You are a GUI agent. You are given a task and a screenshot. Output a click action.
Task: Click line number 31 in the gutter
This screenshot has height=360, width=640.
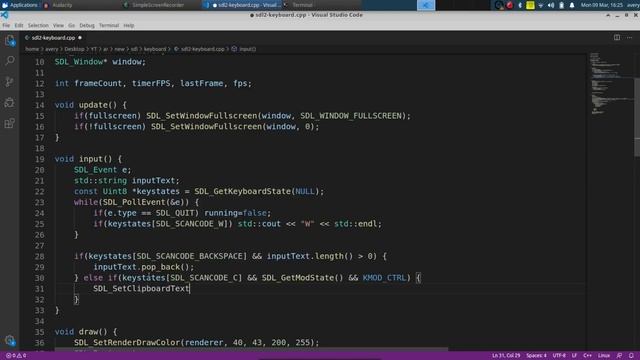coord(40,289)
